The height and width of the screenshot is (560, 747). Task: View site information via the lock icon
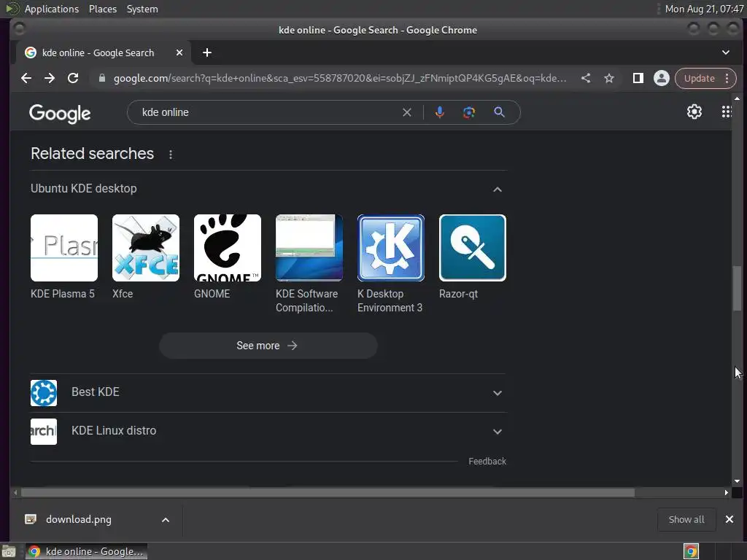[x=101, y=78]
